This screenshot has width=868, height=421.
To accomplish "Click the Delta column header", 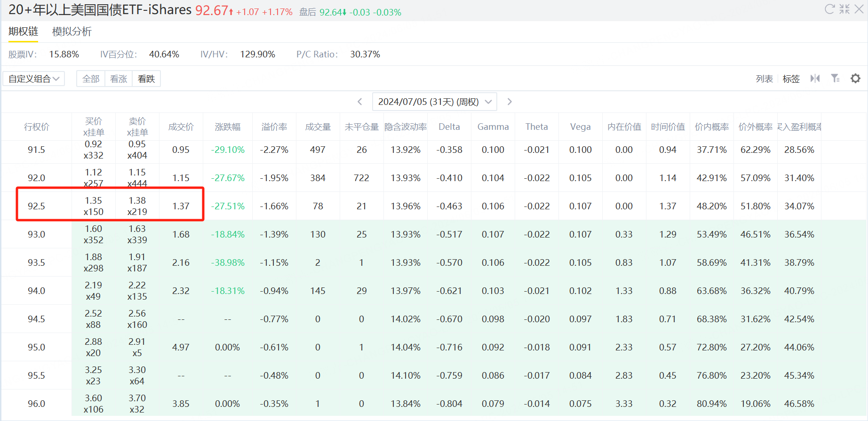I will click(x=449, y=127).
